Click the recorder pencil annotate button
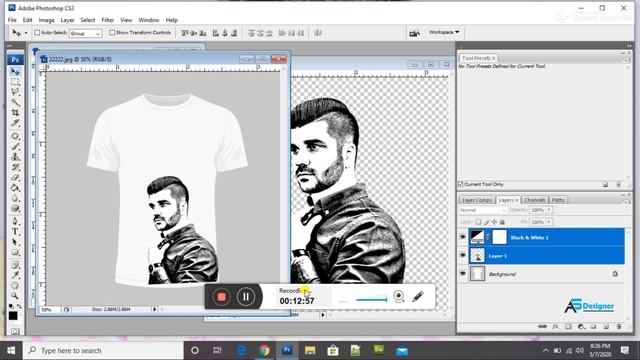 [x=418, y=296]
